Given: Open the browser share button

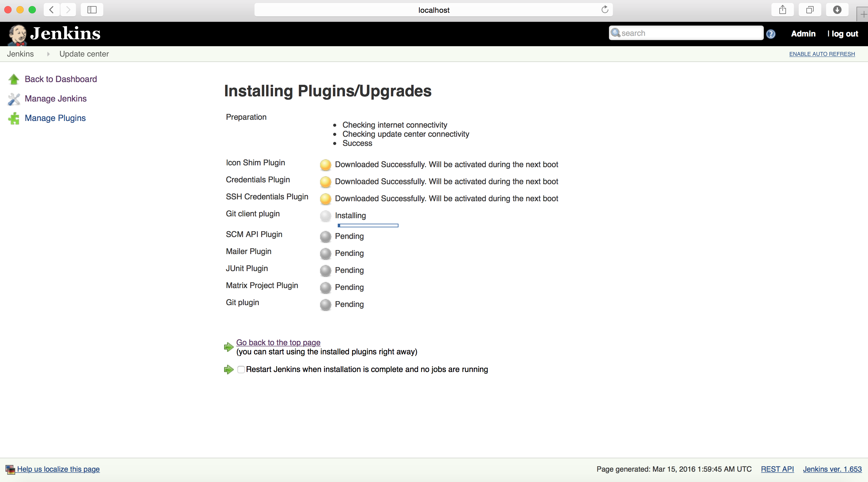Looking at the screenshot, I should coord(782,10).
